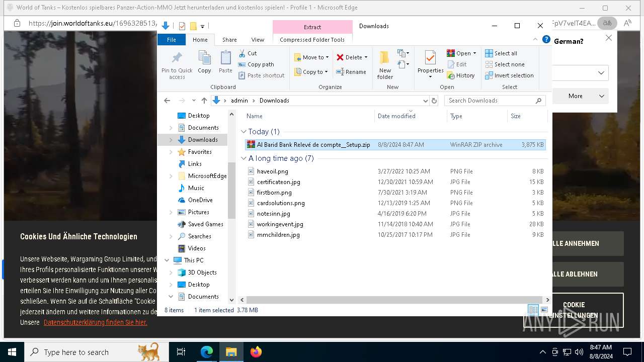This screenshot has height=362, width=644.
Task: Sort by Date modified column header
Action: click(x=411, y=116)
